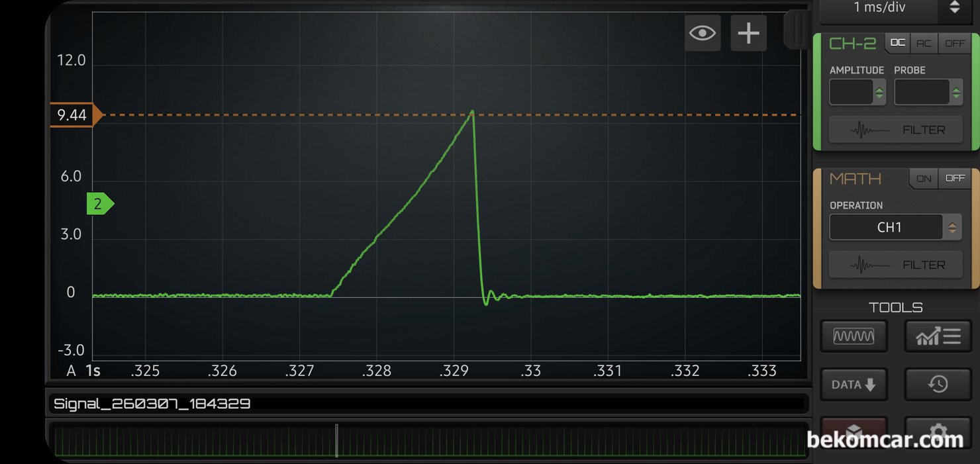Screen dimensions: 980x464
Task: Open the measurements chart list tool
Action: coord(938,336)
